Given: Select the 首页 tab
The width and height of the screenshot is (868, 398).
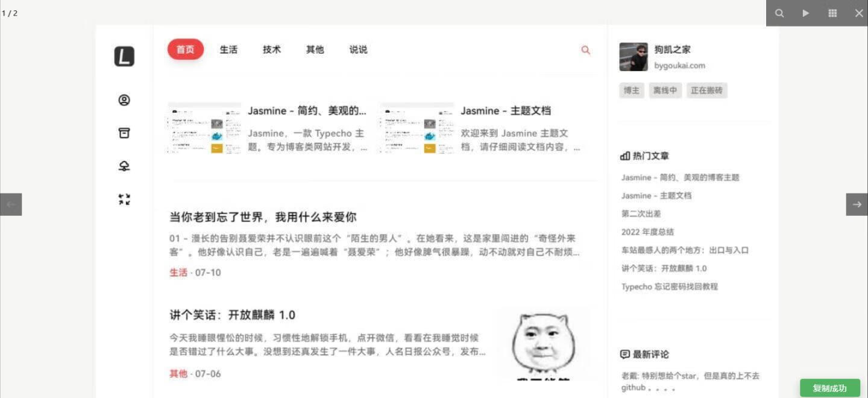Looking at the screenshot, I should coord(186,49).
